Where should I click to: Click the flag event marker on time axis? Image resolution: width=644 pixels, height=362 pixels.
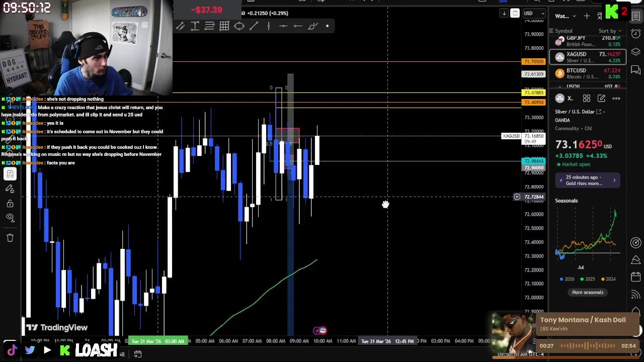322,330
